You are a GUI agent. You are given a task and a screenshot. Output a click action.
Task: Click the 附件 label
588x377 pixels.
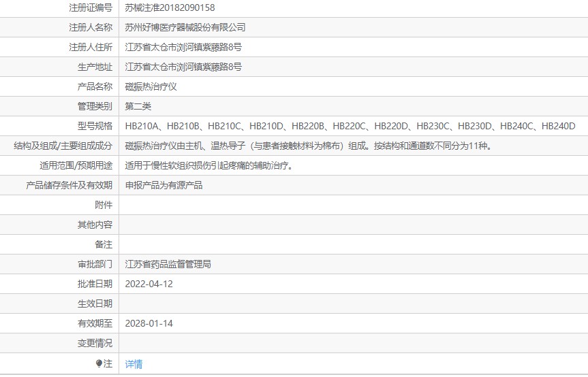coord(104,205)
